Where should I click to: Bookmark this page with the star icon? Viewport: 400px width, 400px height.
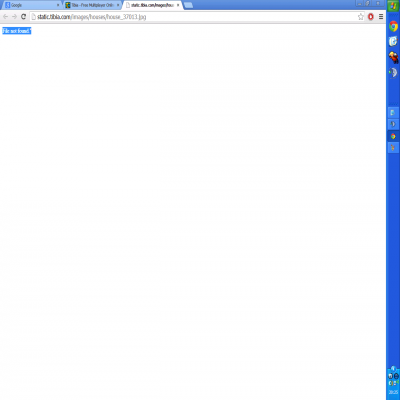(x=361, y=17)
